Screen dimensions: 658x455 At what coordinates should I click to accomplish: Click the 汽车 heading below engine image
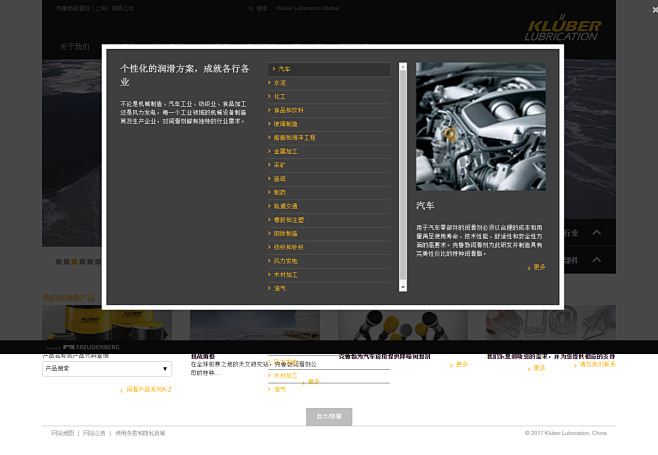(x=425, y=206)
